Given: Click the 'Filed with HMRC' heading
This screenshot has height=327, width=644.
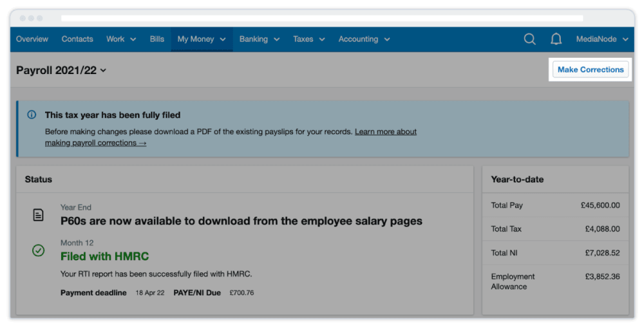Looking at the screenshot, I should 104,256.
